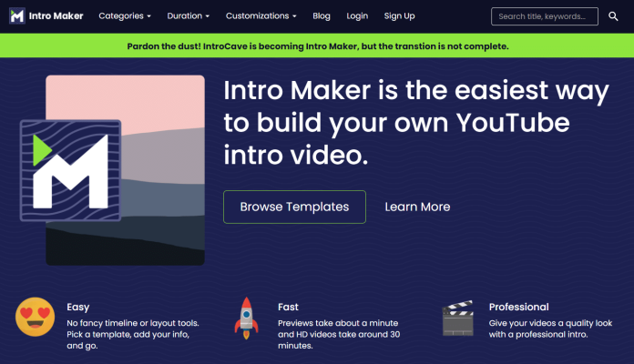Click the 'Pardon the dust!' green announcement banner
The image size is (634, 364).
point(317,45)
